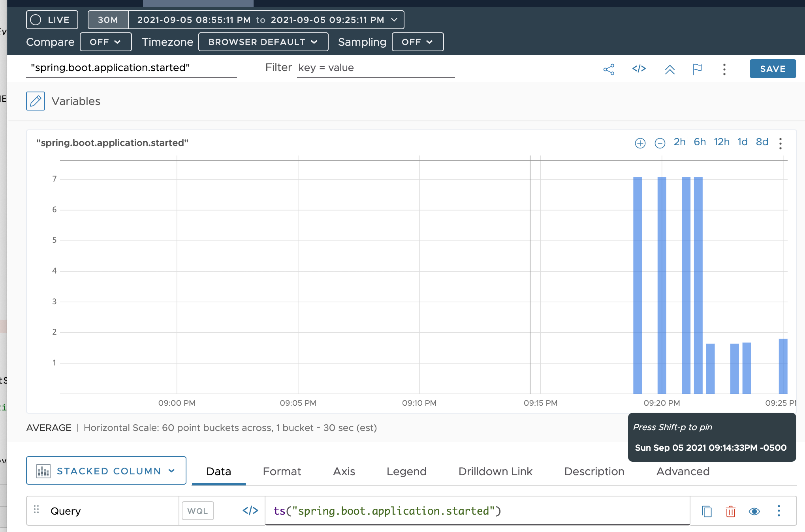This screenshot has width=805, height=532.
Task: Open the embed code icon in header
Action: 639,69
